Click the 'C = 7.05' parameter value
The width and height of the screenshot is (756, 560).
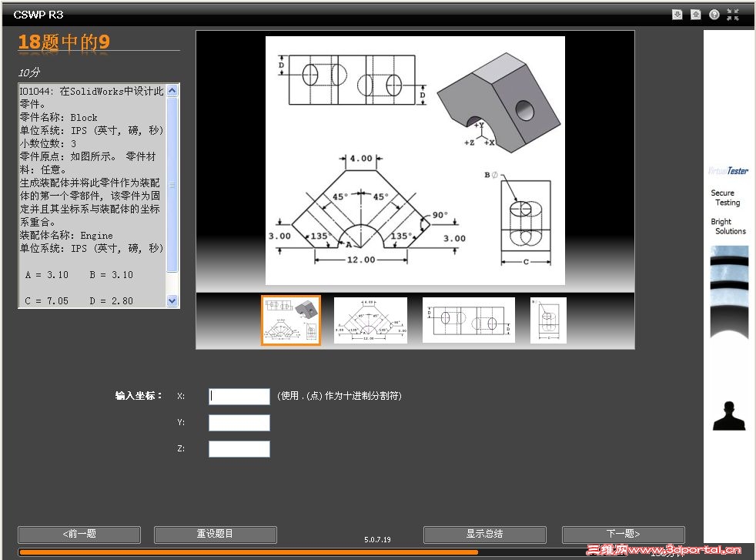click(47, 301)
